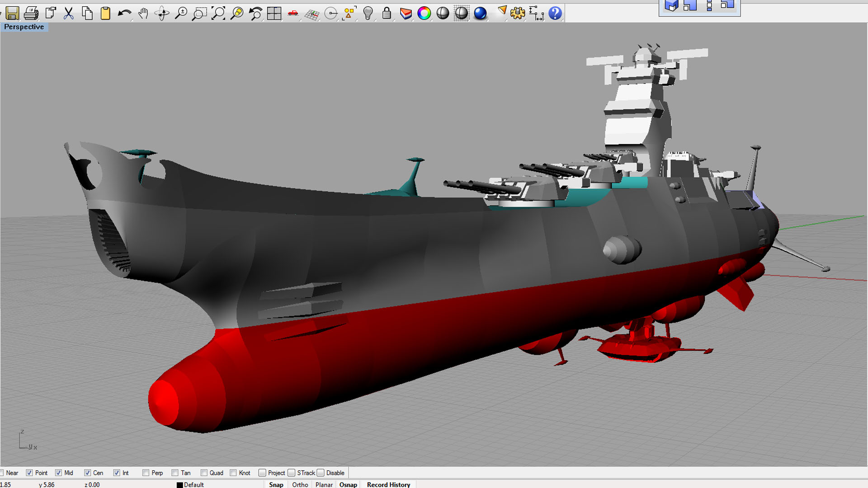Select the Zoom Window tool

click(199, 13)
